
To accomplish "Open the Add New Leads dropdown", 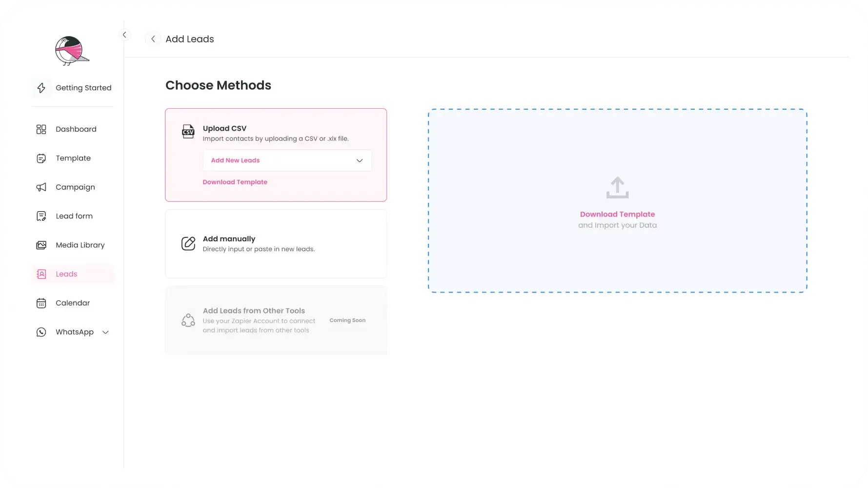I will pyautogui.click(x=287, y=160).
